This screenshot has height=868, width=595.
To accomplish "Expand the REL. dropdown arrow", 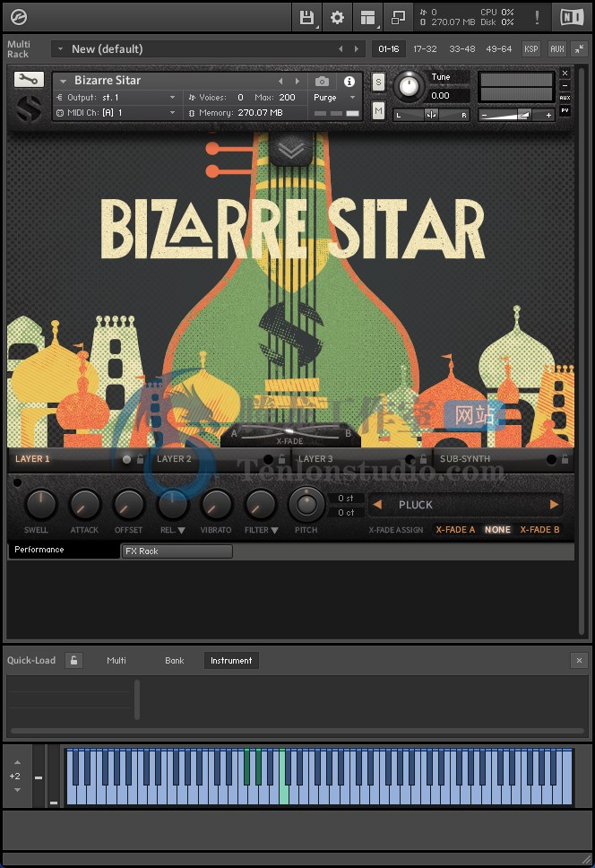I will pos(181,530).
